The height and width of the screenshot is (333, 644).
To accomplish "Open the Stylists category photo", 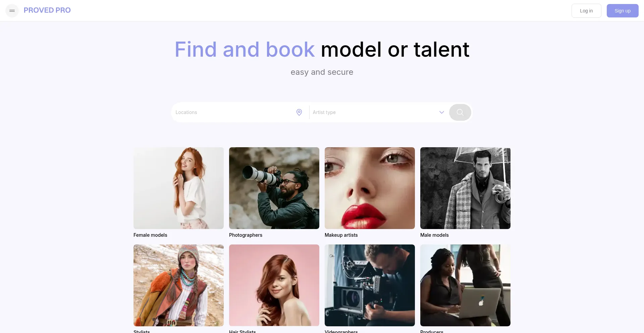I will (178, 285).
